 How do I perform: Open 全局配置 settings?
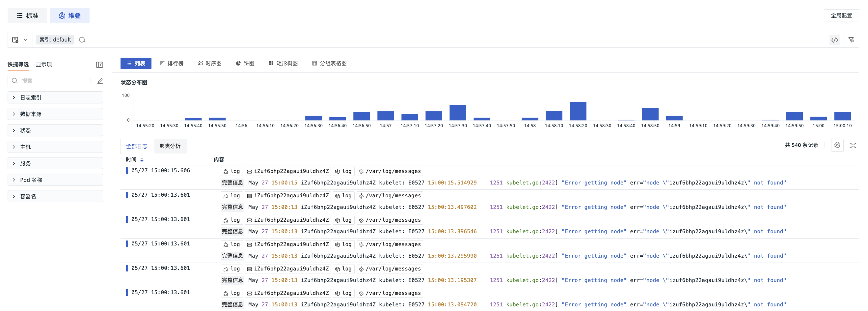click(x=841, y=15)
